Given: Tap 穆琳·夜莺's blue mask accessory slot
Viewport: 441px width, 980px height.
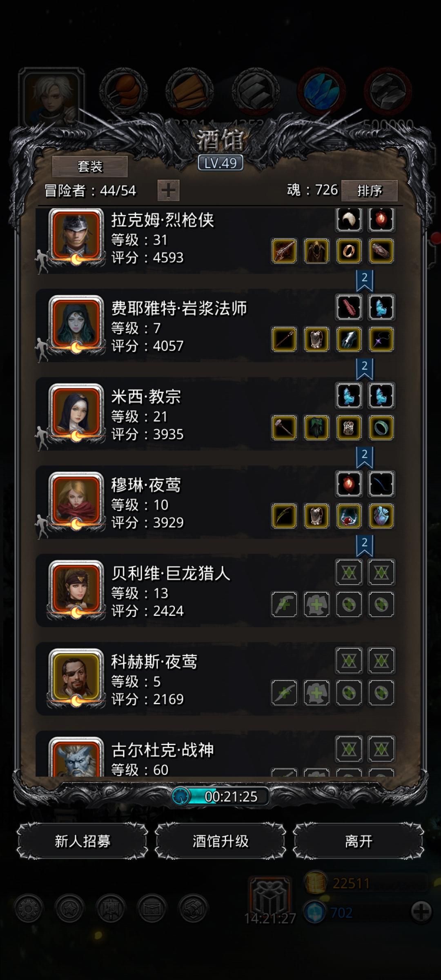Looking at the screenshot, I should click(381, 516).
